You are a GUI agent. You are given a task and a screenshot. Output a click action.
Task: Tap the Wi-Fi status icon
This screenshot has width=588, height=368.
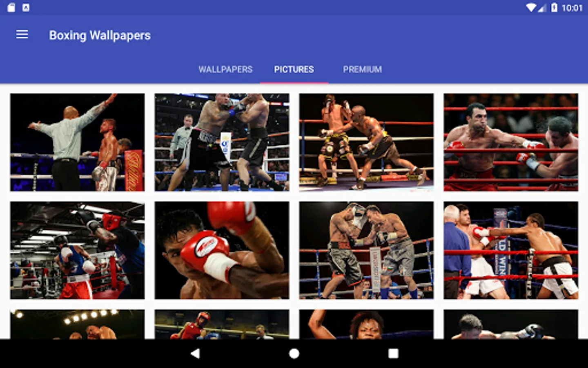point(531,7)
